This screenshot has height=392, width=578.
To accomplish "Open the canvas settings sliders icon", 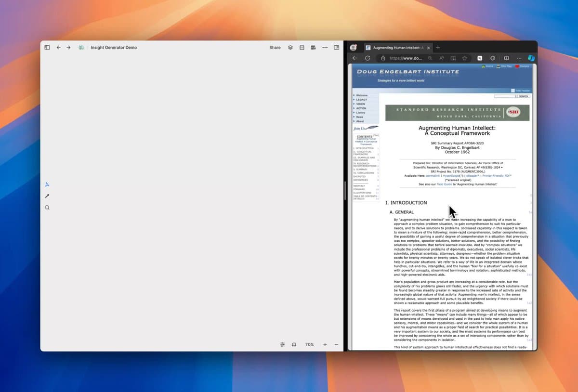I will click(x=283, y=344).
